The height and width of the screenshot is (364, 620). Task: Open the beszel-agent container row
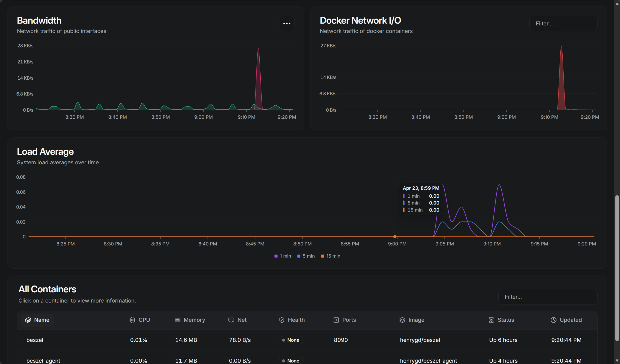(x=43, y=361)
